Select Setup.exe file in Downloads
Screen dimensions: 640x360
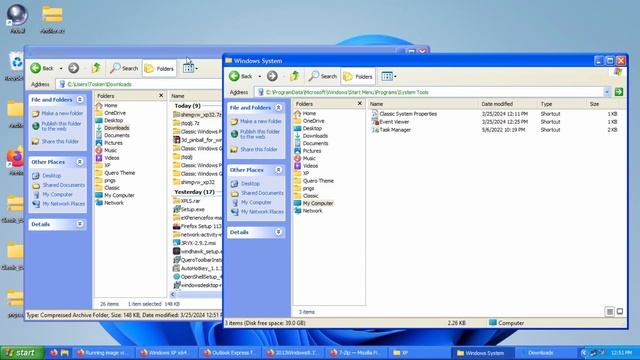[x=193, y=209]
